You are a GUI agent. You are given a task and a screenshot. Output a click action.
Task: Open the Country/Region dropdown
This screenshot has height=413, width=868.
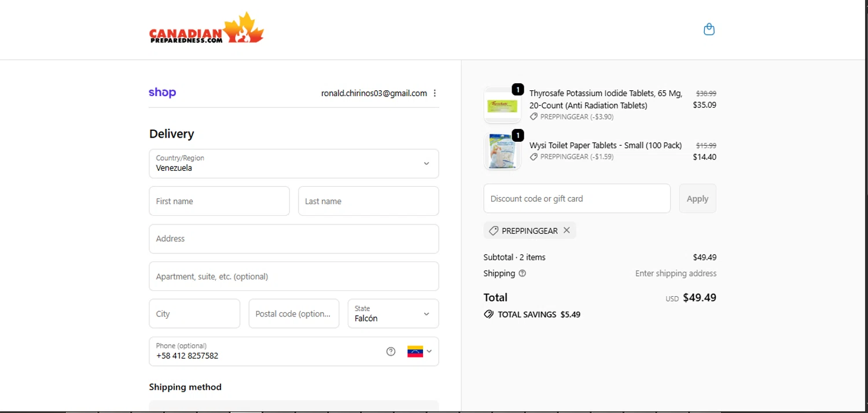[x=294, y=164]
